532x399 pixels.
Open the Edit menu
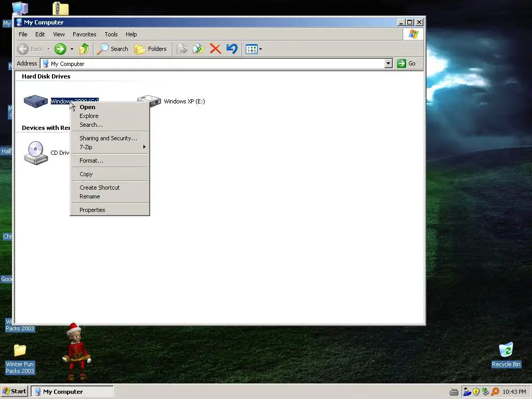[x=40, y=34]
